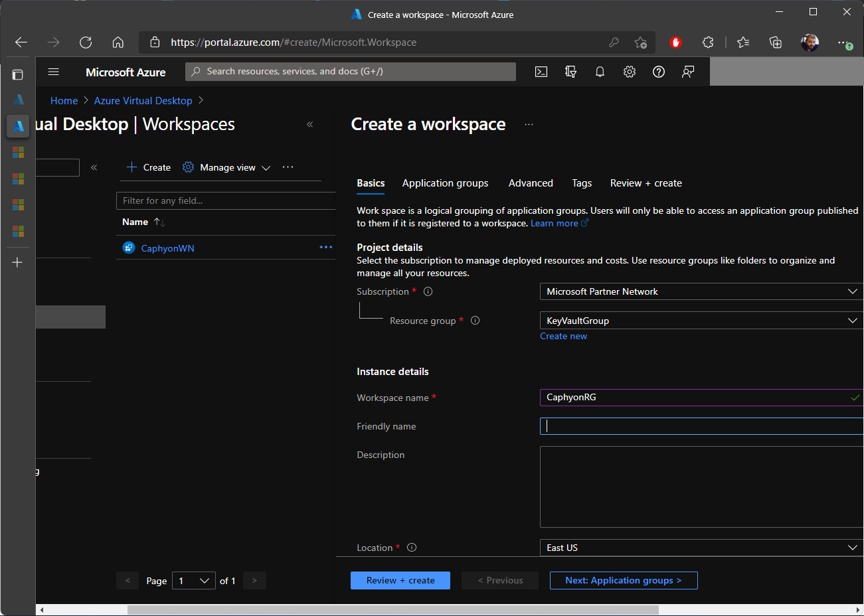Click the site lock info icon
This screenshot has width=864, height=616.
(x=155, y=42)
